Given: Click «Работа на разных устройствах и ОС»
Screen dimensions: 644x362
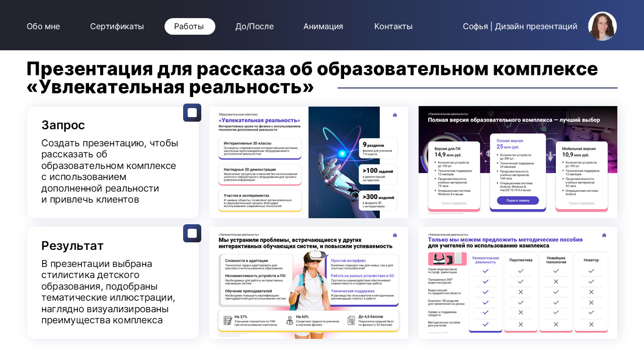Looking at the screenshot, I should coord(363,276).
